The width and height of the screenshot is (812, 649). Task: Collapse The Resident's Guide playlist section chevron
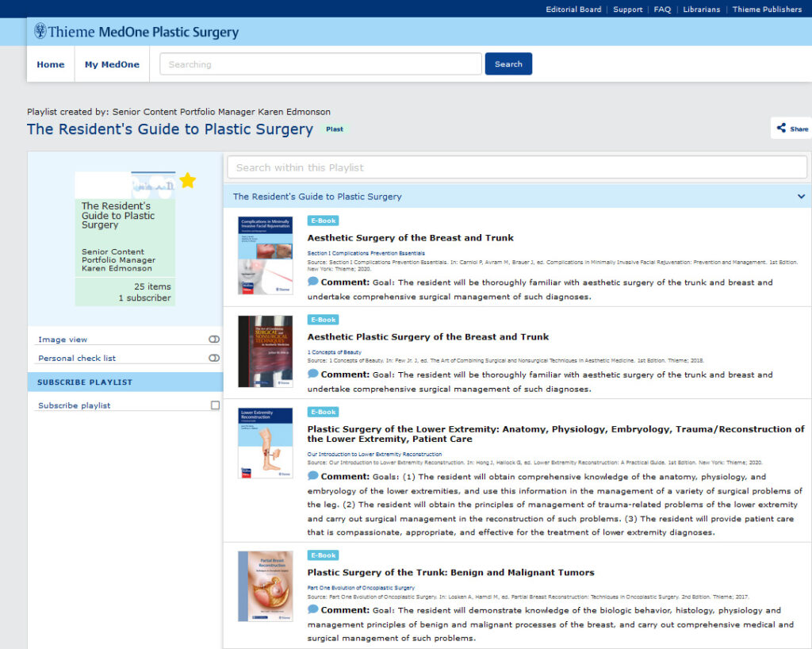pyautogui.click(x=800, y=196)
